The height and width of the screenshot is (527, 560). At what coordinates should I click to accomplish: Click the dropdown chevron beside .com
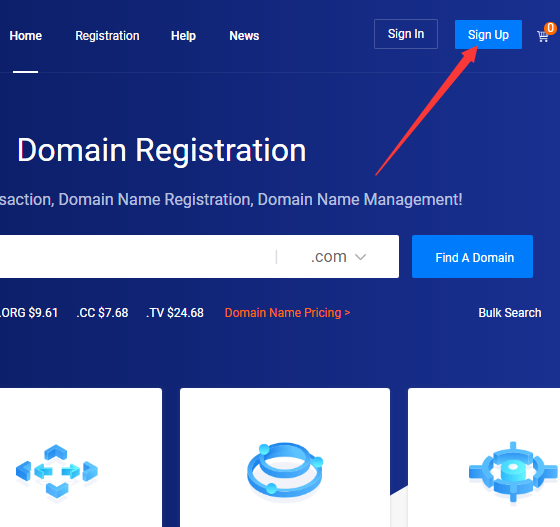360,257
